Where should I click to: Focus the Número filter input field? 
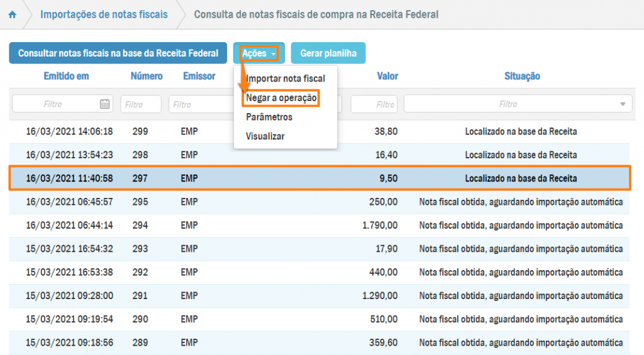[141, 104]
